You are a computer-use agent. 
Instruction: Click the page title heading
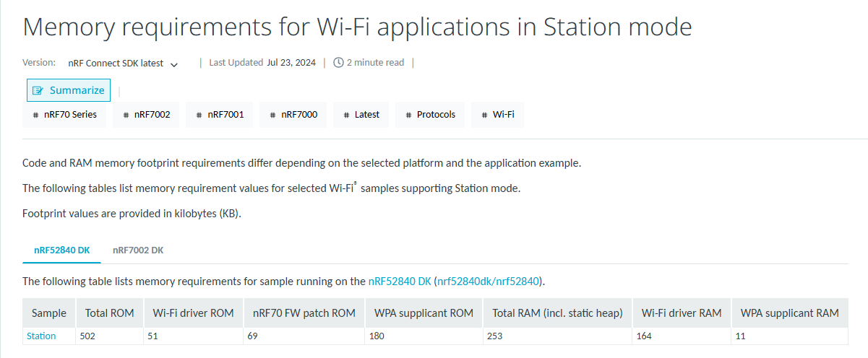[358, 27]
